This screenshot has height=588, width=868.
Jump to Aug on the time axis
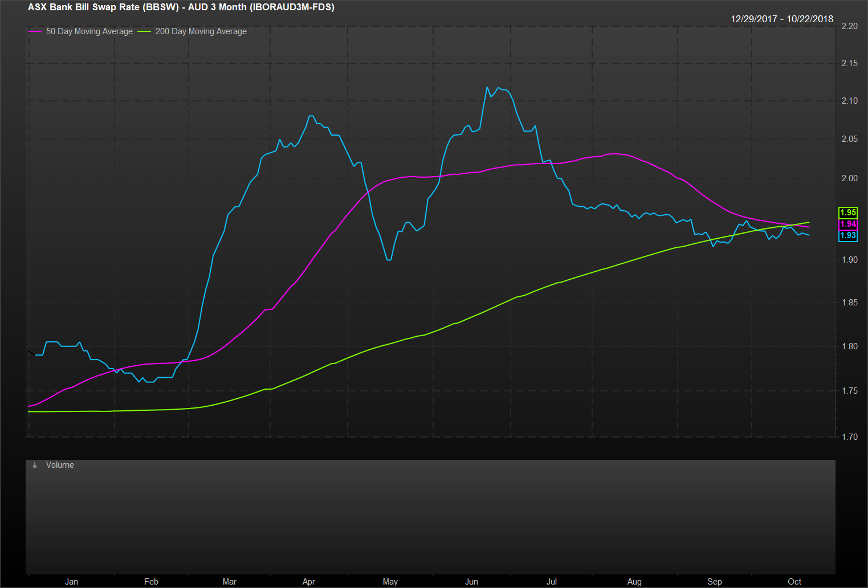634,581
